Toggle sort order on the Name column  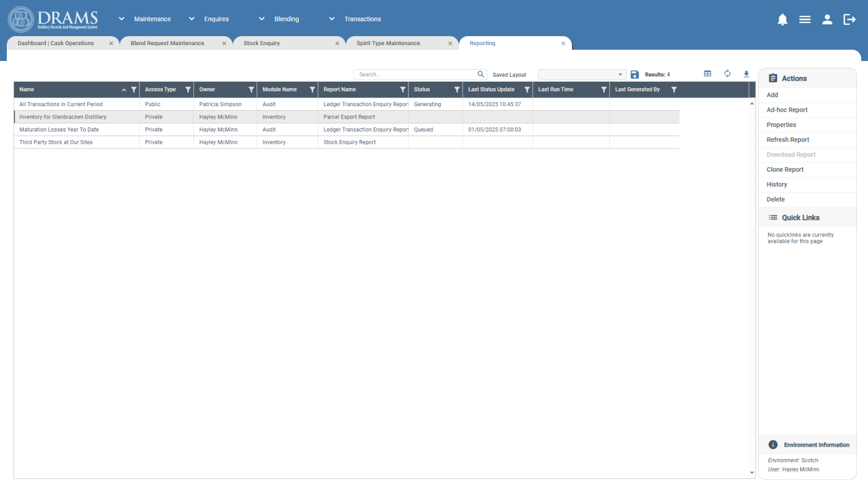pyautogui.click(x=123, y=89)
